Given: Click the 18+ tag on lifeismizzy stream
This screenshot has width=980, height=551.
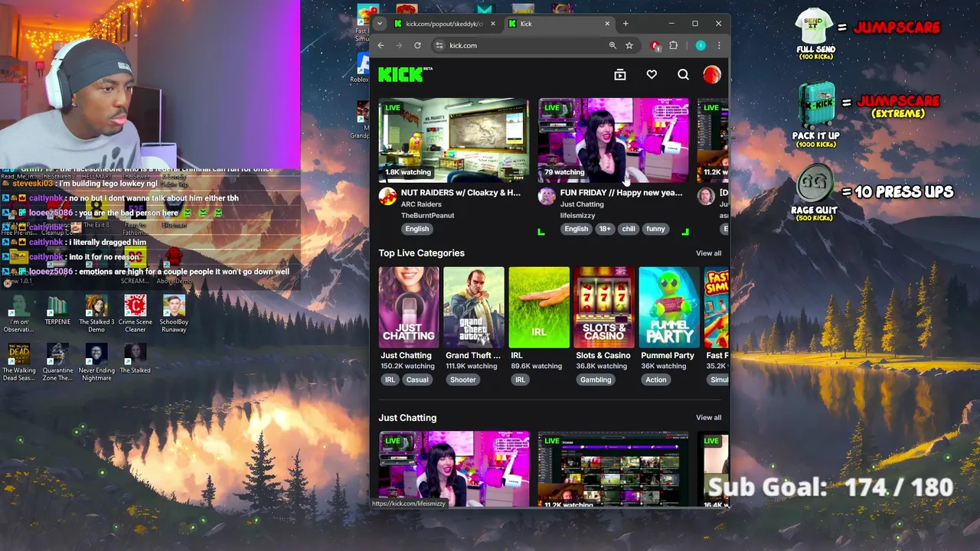Looking at the screenshot, I should (x=605, y=229).
